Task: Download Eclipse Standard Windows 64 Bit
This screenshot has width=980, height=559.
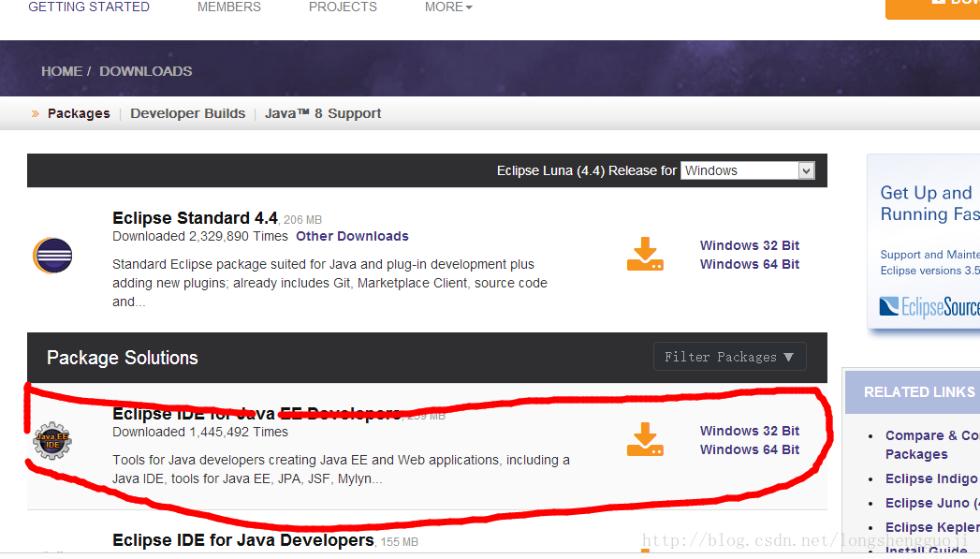Action: [x=750, y=264]
